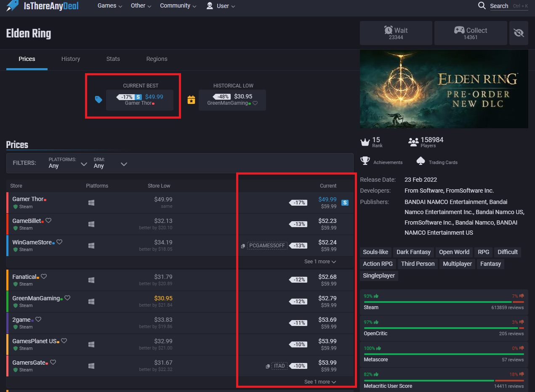Toggle the heart next to GamesPlanet US

[64, 341]
